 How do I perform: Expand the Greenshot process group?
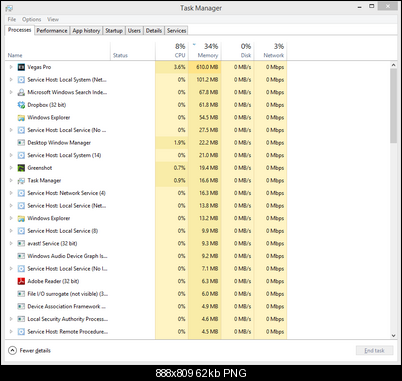[11, 168]
